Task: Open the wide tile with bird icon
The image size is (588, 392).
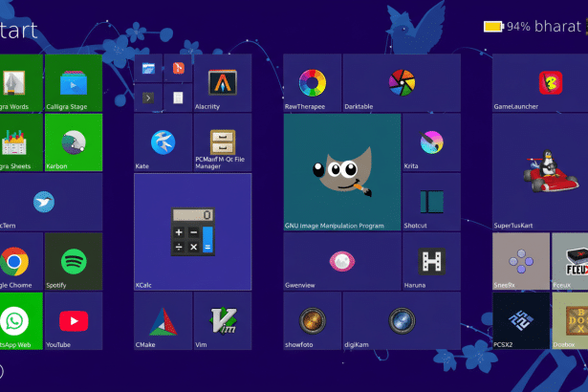Action: pos(51,202)
